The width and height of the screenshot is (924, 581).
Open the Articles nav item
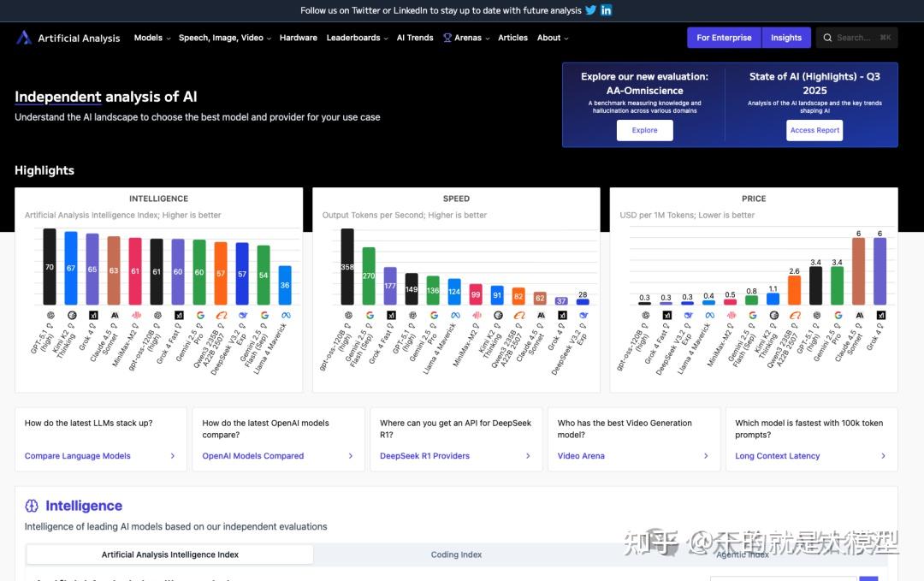point(512,38)
